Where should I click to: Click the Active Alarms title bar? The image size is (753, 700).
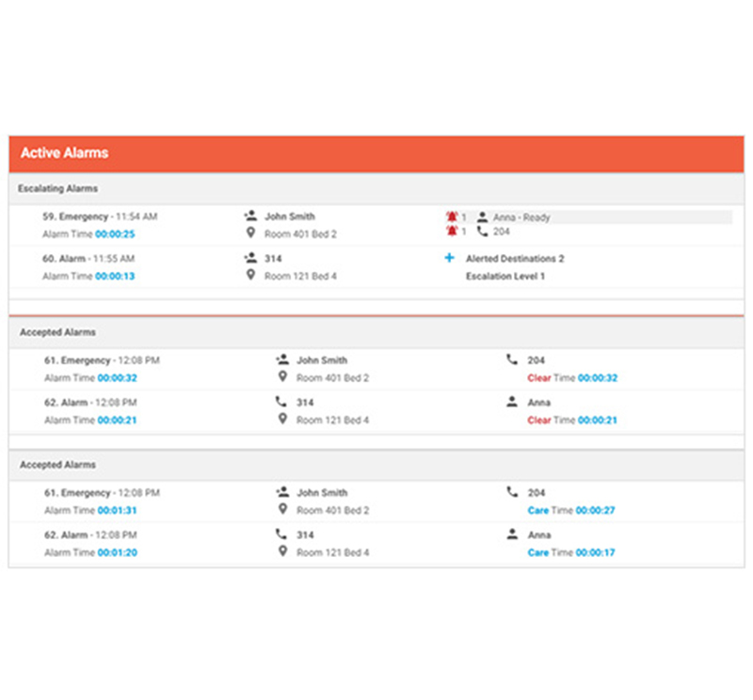[376, 153]
